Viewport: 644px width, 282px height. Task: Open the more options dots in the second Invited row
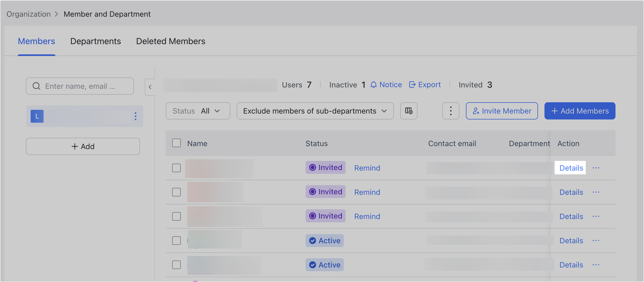(x=596, y=192)
